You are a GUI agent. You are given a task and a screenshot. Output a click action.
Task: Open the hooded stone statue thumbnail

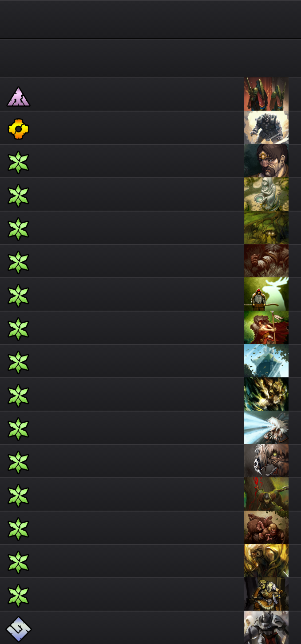[266, 194]
